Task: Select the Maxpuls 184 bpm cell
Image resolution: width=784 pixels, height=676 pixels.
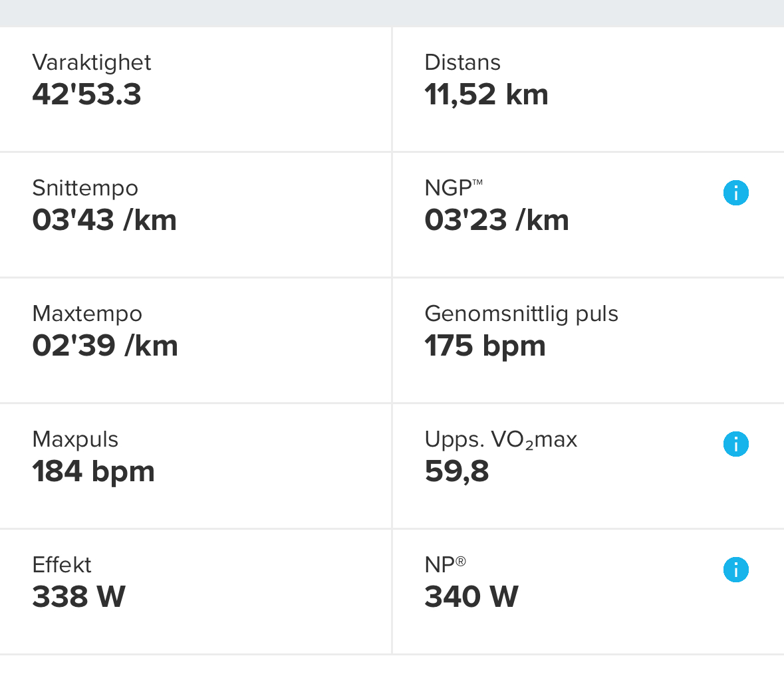Action: (x=196, y=466)
